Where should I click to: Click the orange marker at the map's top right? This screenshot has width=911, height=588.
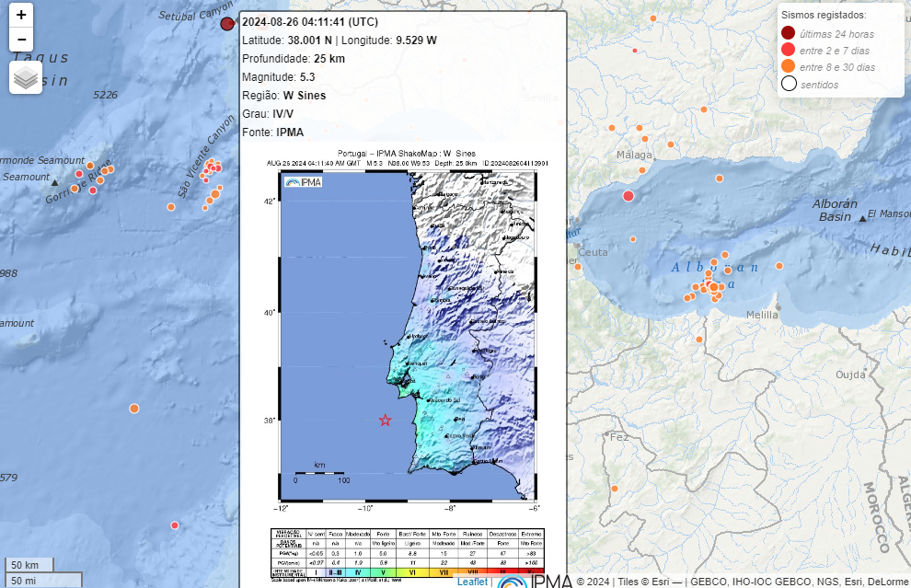coord(653,18)
